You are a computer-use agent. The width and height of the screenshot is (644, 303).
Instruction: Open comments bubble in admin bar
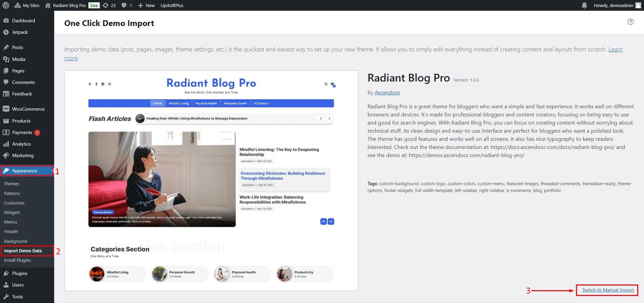tap(127, 5)
